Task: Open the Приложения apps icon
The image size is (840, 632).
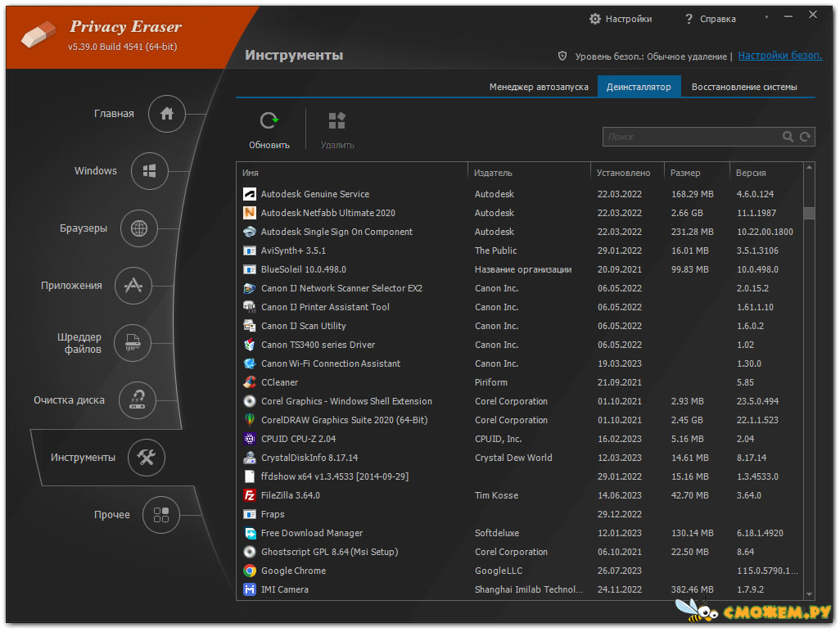Action: (133, 286)
